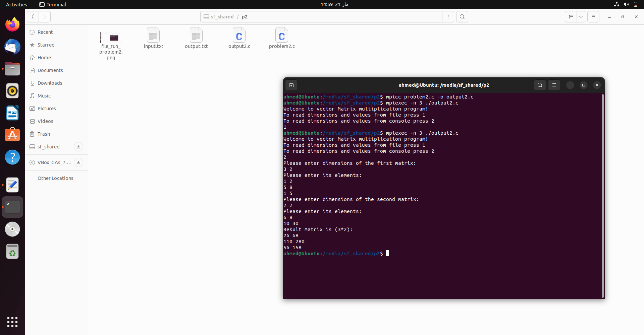Open Firefox from the dock
644x335 pixels.
coord(12,24)
